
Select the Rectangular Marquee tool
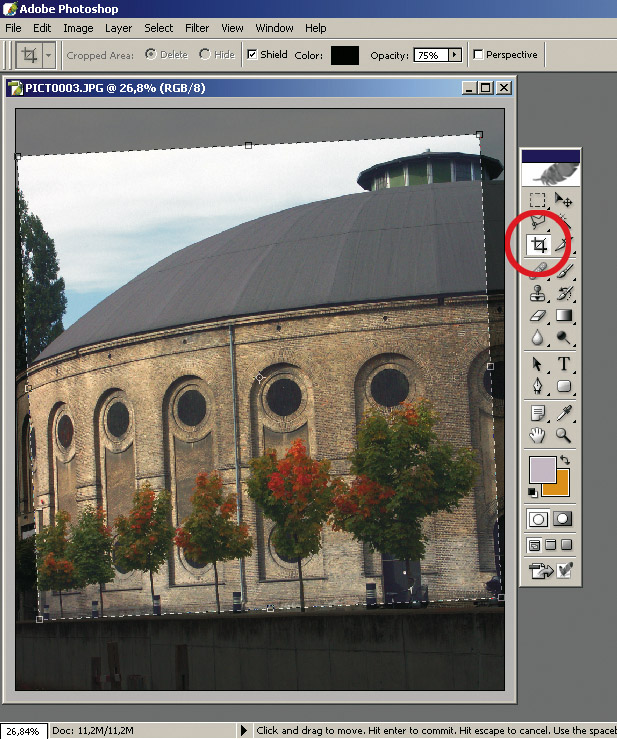537,200
